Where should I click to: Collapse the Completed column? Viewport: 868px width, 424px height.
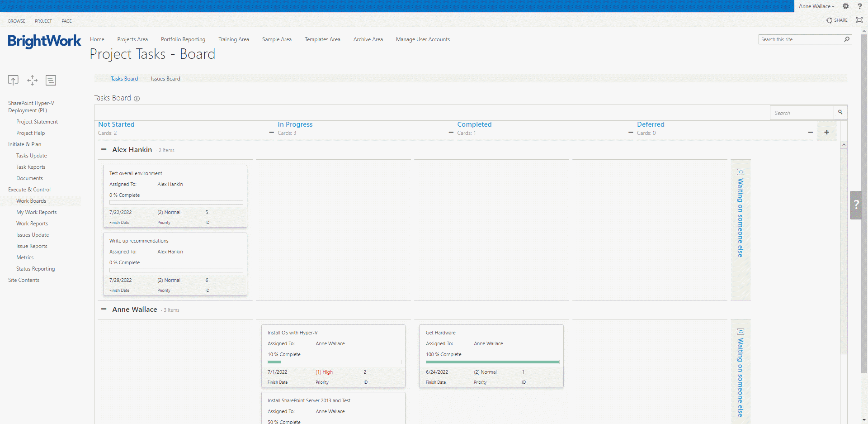click(630, 133)
